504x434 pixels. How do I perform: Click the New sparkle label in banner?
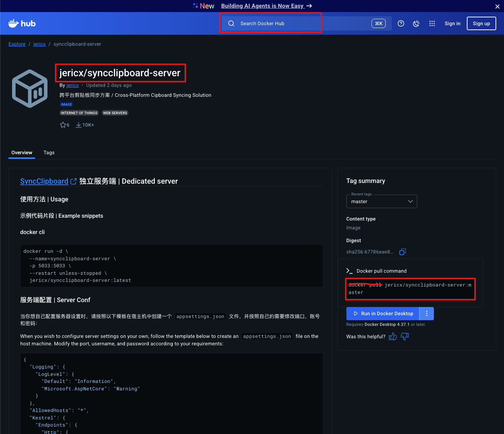pos(203,6)
